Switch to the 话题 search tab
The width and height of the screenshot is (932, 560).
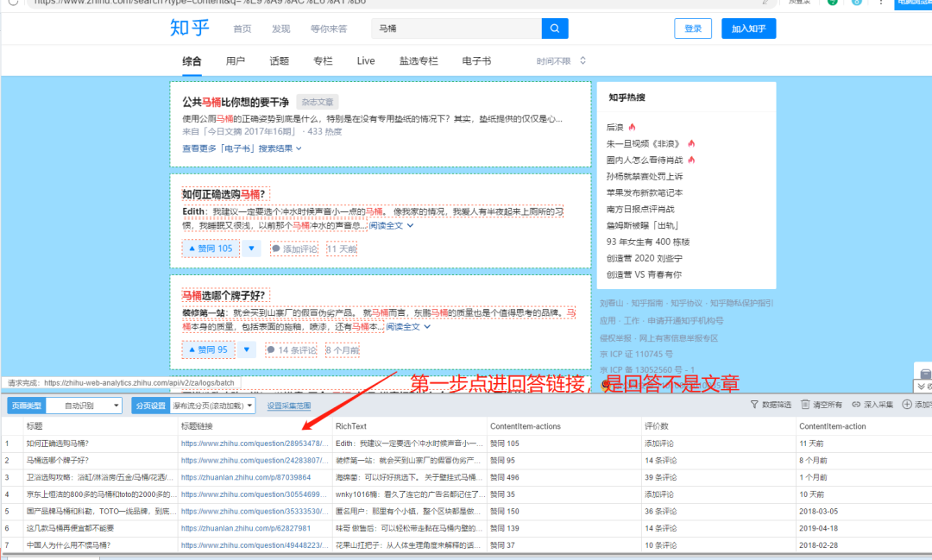click(279, 61)
